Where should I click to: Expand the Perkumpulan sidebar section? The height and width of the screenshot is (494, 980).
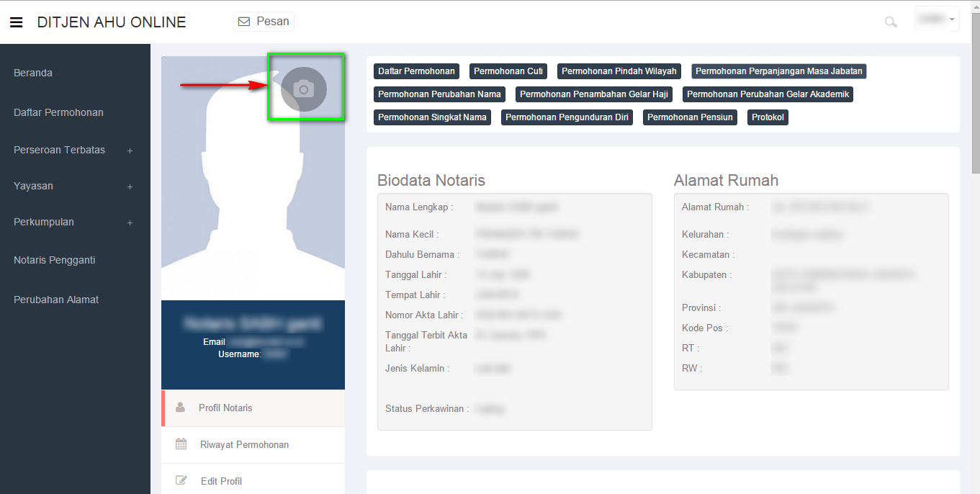pyautogui.click(x=130, y=223)
